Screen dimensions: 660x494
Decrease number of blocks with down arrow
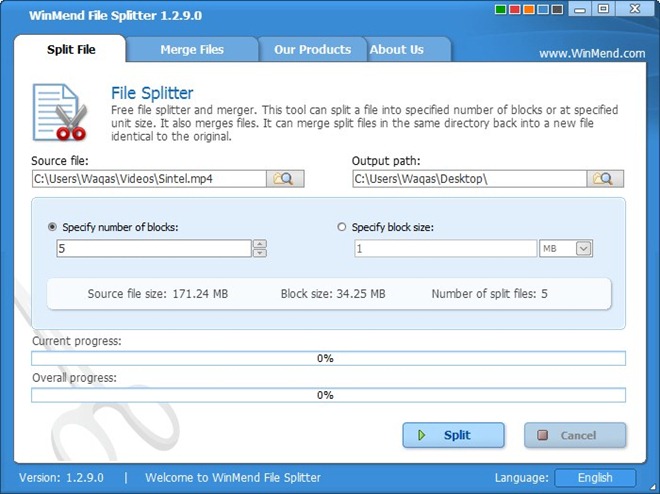(x=260, y=253)
